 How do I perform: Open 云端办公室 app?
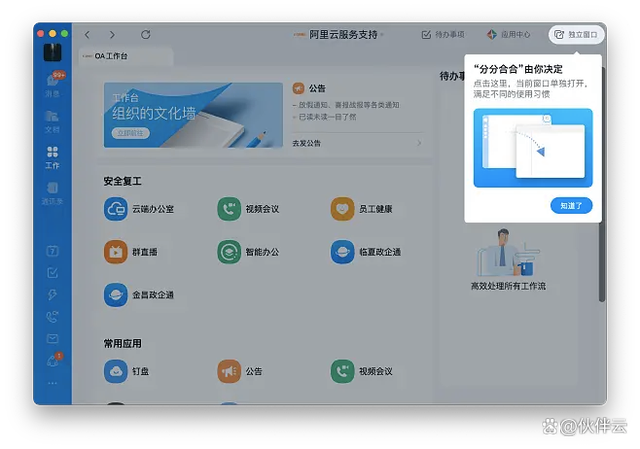coord(139,209)
